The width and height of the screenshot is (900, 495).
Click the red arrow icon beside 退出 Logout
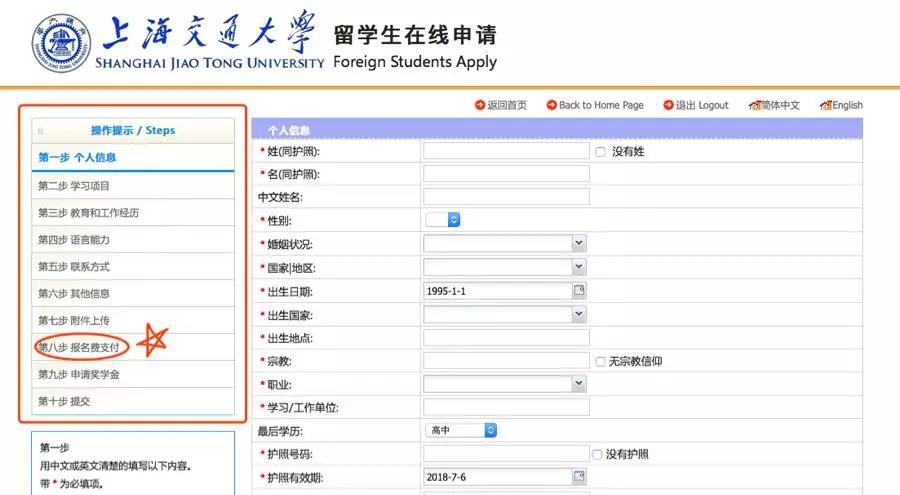[x=667, y=105]
